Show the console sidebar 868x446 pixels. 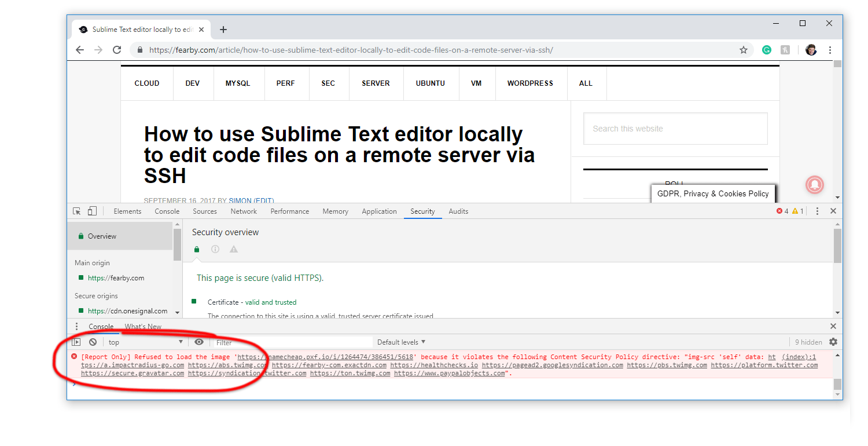76,342
